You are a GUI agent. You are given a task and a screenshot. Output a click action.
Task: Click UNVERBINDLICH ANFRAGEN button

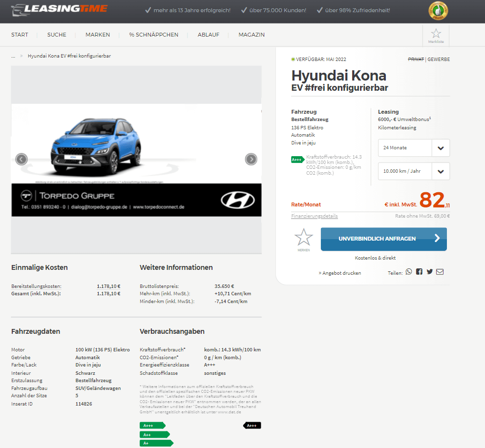pyautogui.click(x=383, y=239)
